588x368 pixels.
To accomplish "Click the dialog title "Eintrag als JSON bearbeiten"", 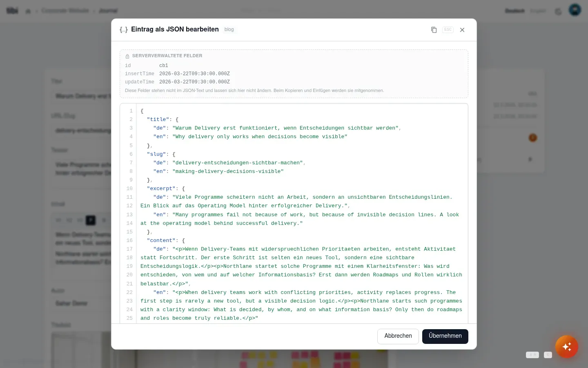I will point(175,29).
